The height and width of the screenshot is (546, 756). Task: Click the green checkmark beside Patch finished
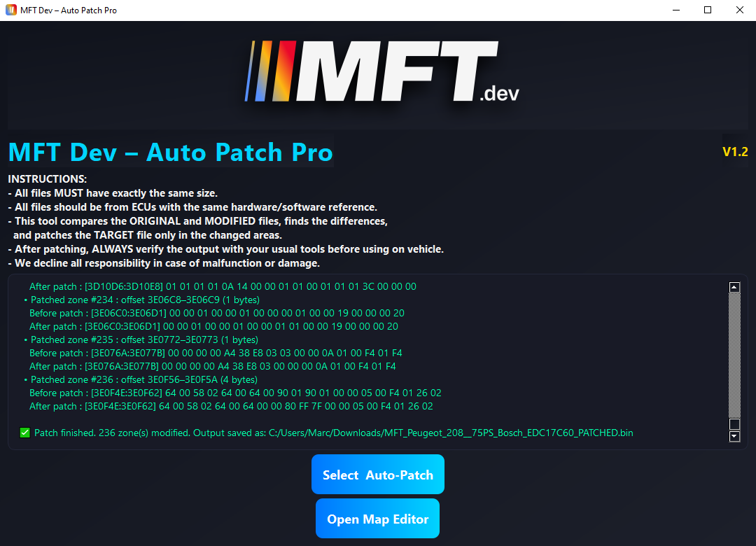pos(24,433)
